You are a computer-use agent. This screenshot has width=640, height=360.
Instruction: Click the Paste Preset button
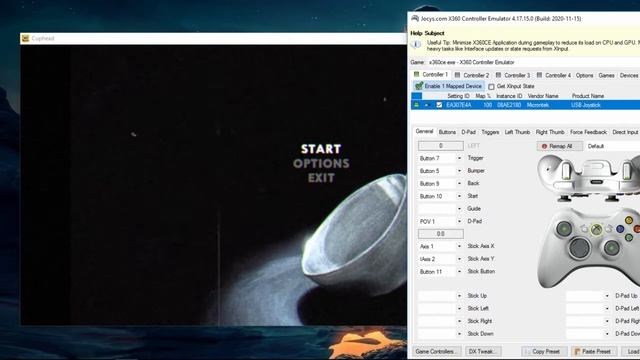click(594, 351)
